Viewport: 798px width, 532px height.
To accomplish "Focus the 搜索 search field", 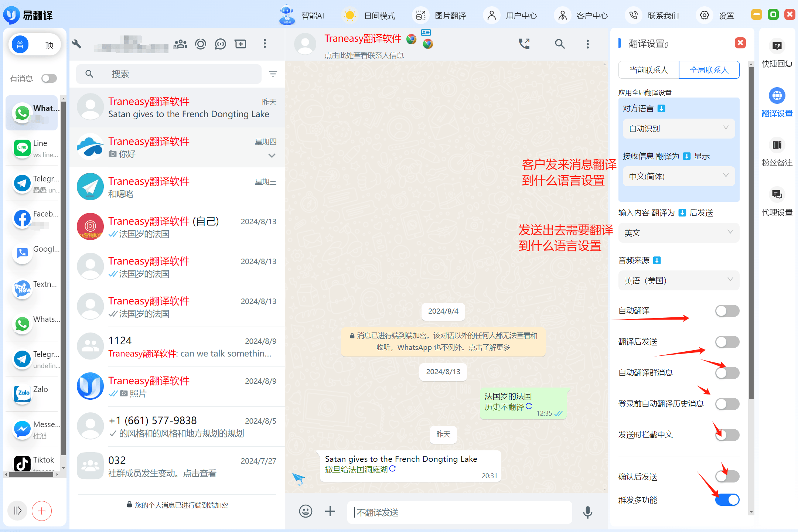I will point(169,74).
